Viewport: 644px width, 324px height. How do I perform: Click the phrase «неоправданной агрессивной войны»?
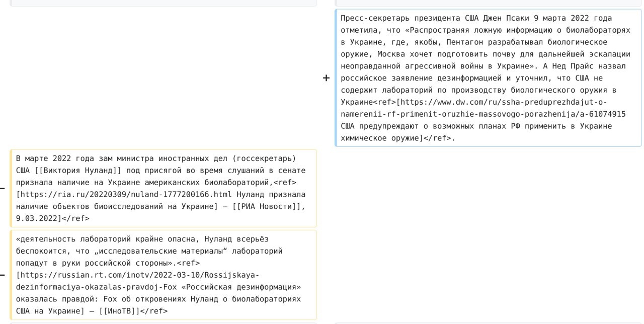(410, 66)
